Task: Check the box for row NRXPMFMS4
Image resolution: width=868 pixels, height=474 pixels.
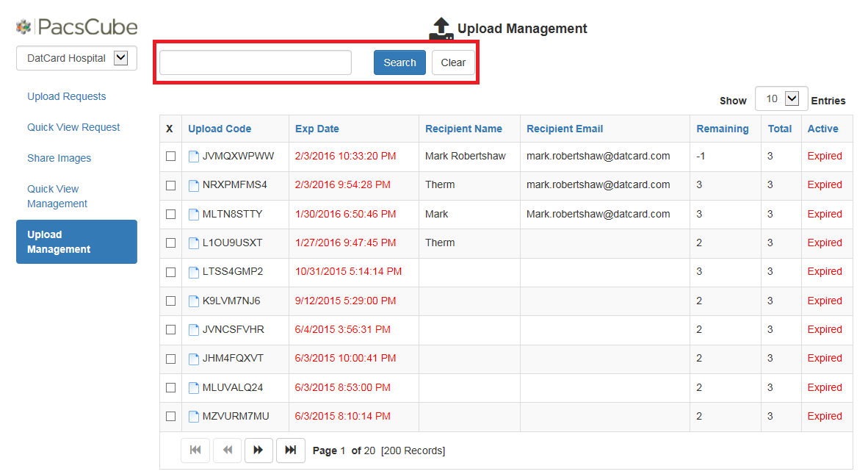Action: tap(170, 185)
